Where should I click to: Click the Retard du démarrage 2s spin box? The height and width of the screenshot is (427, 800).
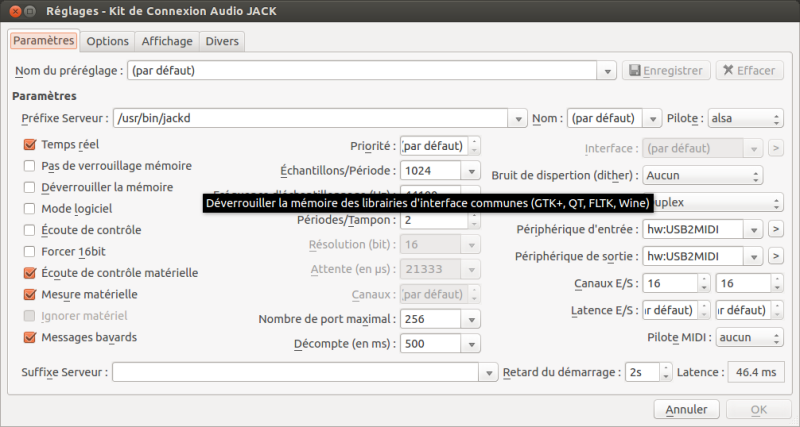648,372
